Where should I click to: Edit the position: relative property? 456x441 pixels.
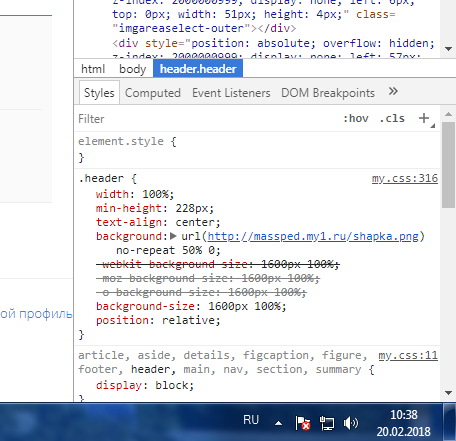click(158, 320)
